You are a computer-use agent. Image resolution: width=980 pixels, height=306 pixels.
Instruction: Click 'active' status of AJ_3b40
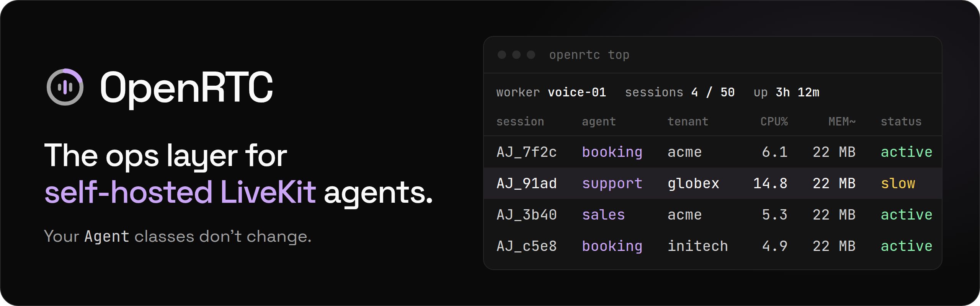coord(906,215)
